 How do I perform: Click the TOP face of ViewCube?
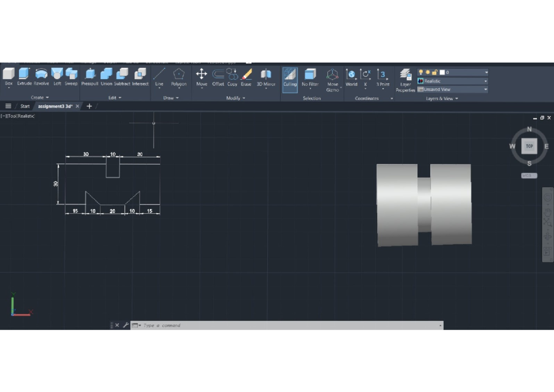coord(529,146)
